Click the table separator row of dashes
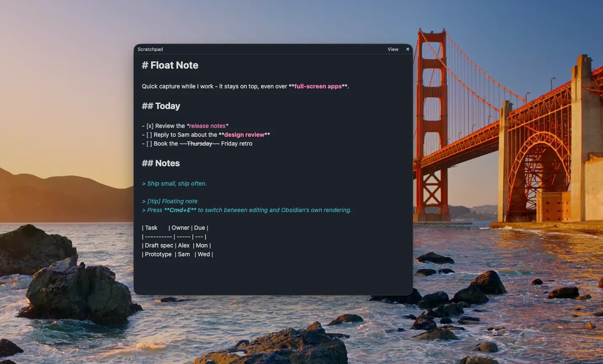This screenshot has height=364, width=603. pyautogui.click(x=174, y=236)
